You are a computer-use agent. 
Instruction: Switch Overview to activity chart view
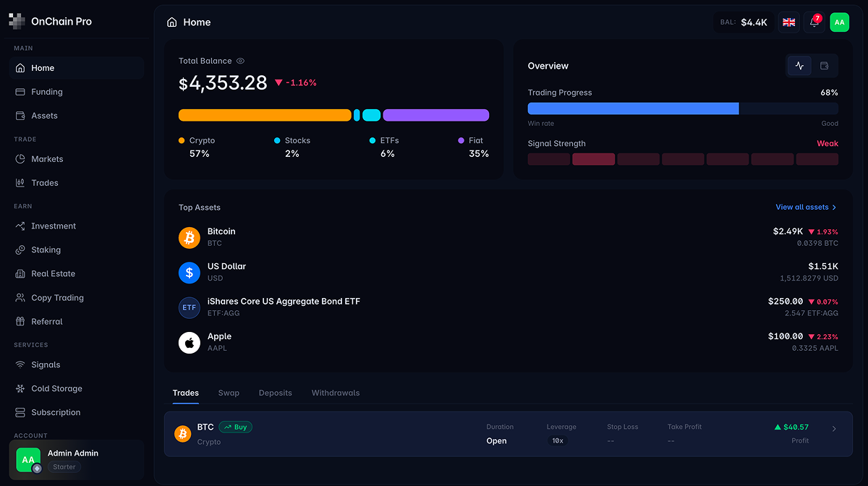[799, 66]
